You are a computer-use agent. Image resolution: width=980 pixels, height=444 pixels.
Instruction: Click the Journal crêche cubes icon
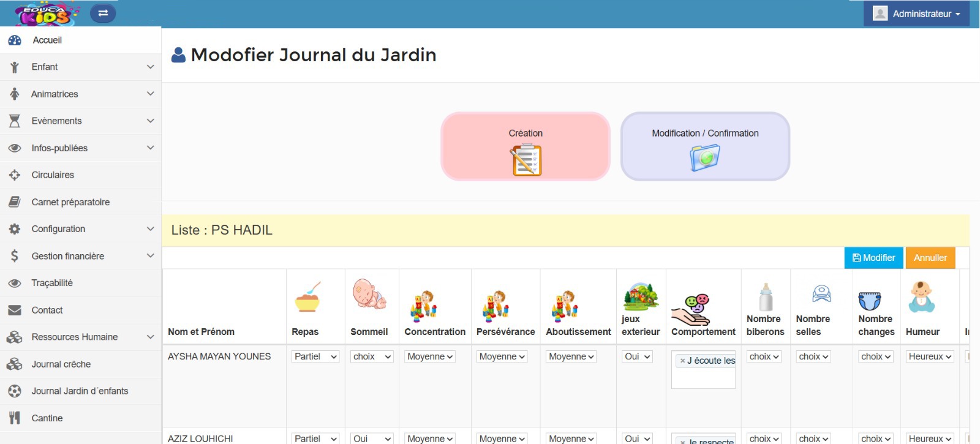[x=15, y=364]
